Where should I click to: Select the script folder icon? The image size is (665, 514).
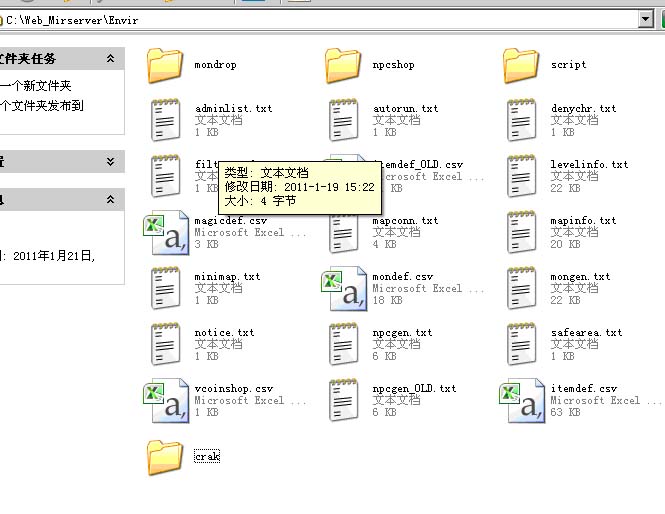pos(522,65)
